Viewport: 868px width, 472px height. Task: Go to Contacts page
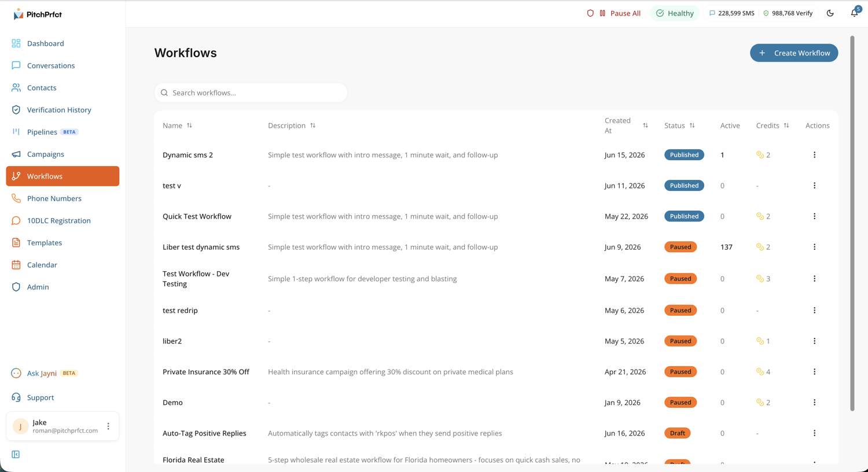[x=62, y=87]
